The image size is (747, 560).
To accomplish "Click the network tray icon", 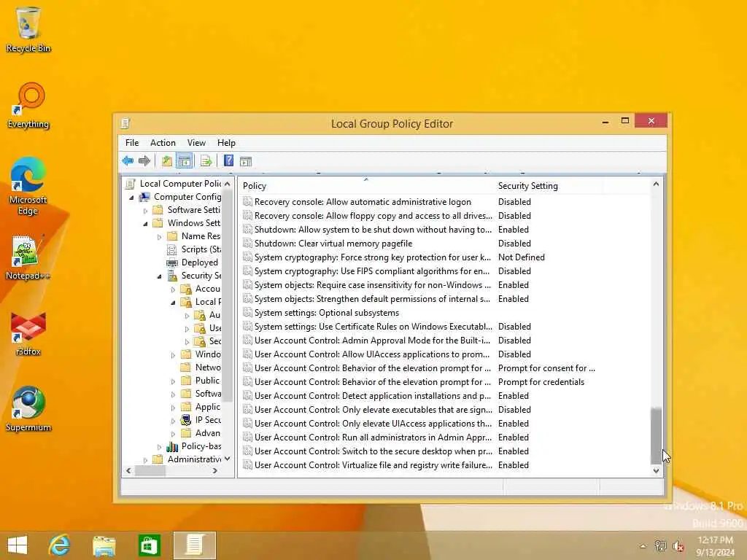I will [x=660, y=545].
